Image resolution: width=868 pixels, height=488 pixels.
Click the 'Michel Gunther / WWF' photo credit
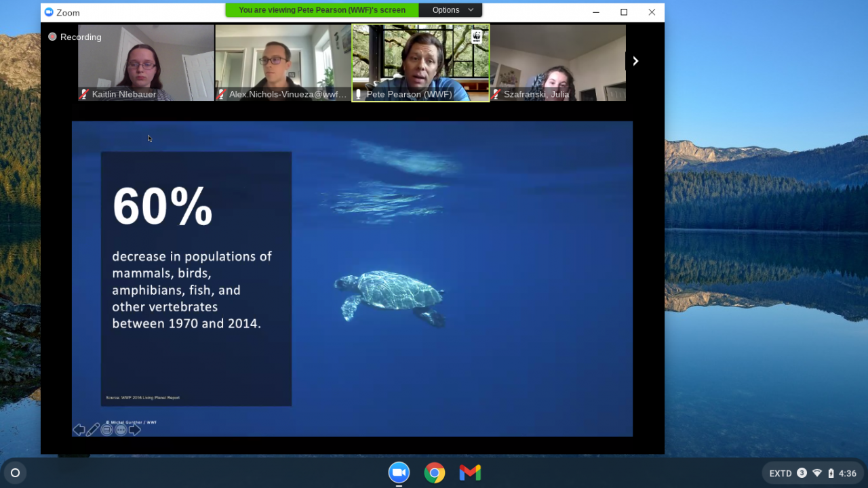131,422
